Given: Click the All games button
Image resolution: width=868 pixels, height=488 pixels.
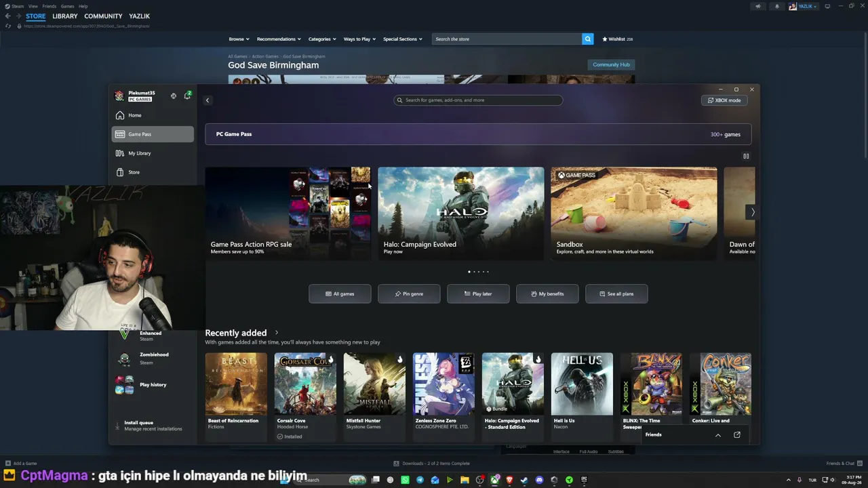Looking at the screenshot, I should [340, 293].
